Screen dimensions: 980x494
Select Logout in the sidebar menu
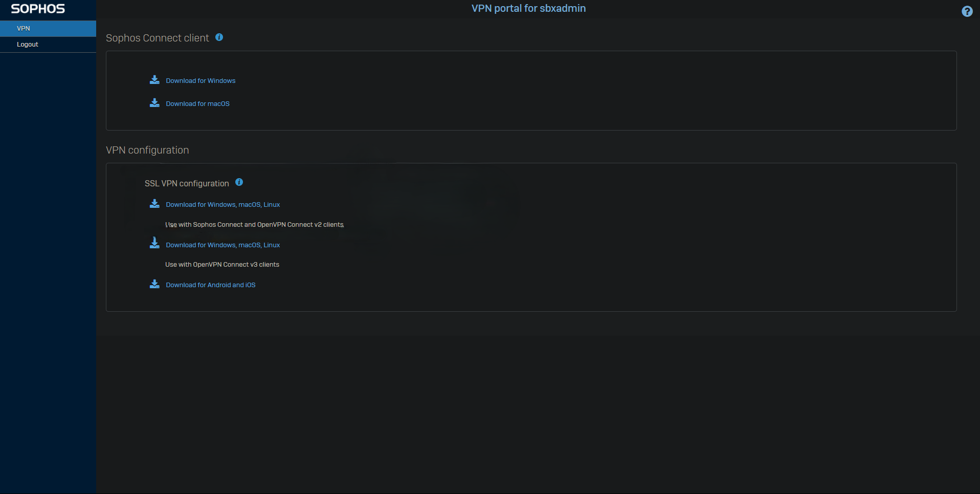48,45
